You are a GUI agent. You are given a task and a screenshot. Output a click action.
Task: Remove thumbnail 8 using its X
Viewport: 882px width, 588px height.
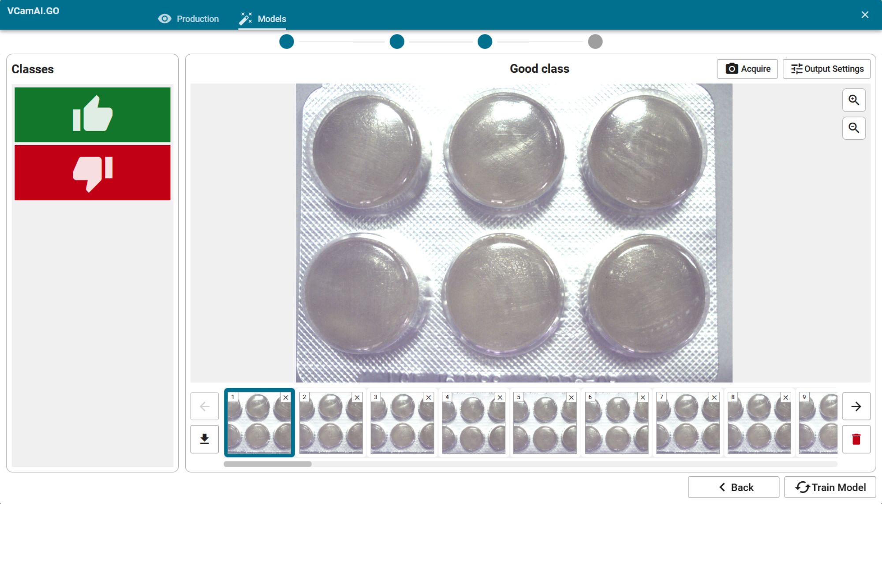[x=786, y=397]
